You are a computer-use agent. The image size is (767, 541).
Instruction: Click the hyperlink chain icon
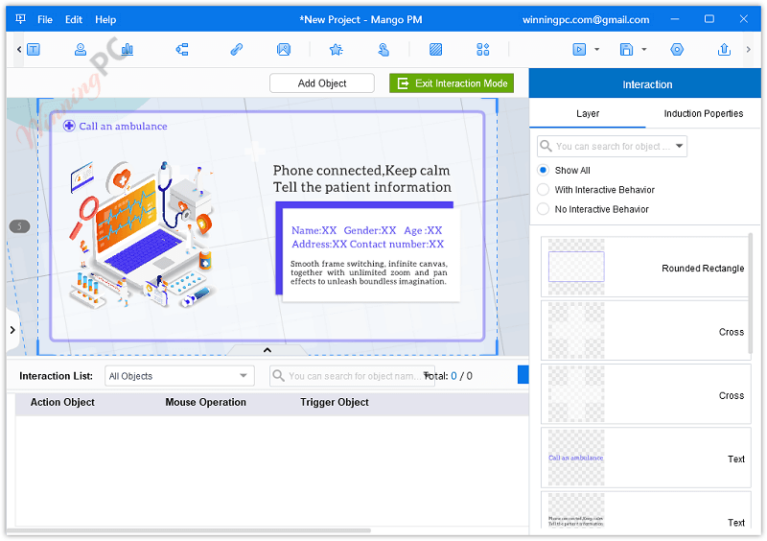point(237,49)
